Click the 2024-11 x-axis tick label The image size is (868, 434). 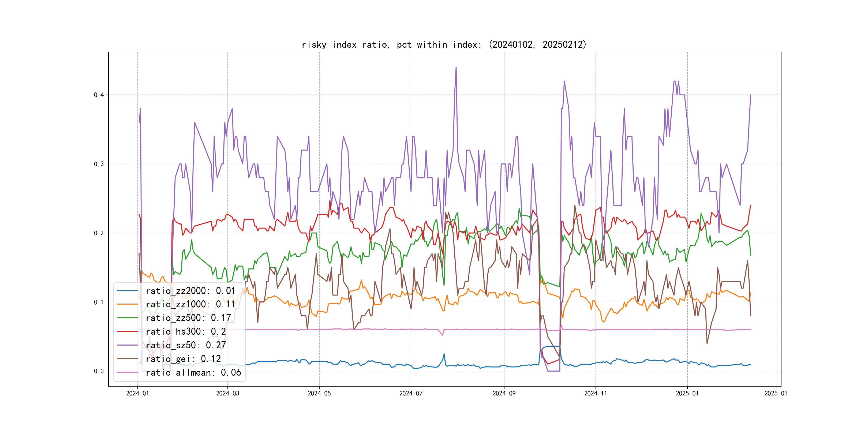point(595,393)
